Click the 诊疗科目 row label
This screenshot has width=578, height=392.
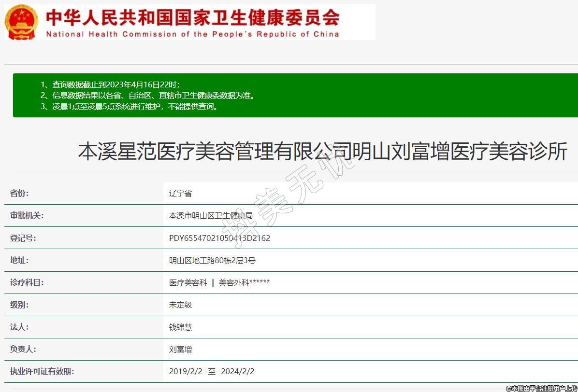pyautogui.click(x=27, y=282)
